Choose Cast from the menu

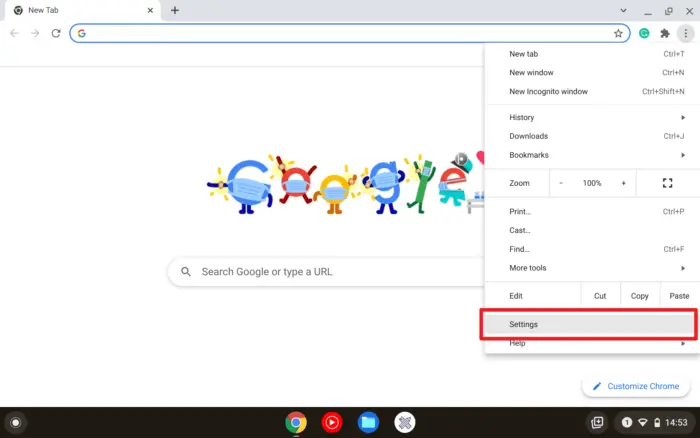tap(592, 230)
